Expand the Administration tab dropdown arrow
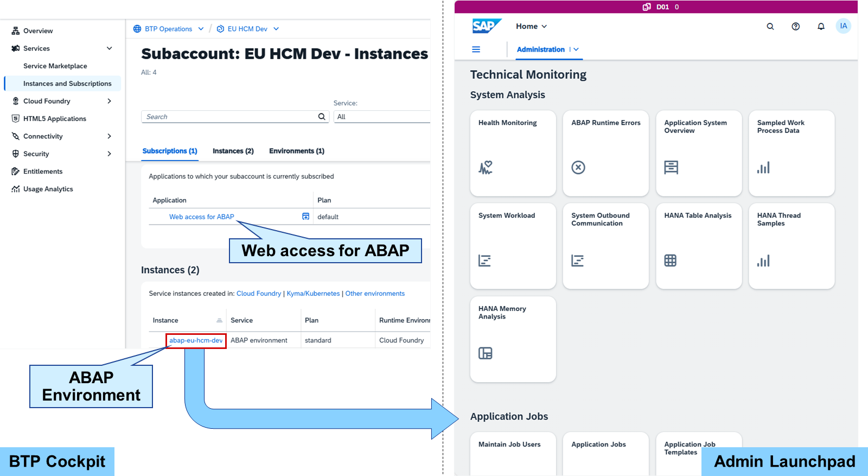Screen dimensions: 868x476 576,49
